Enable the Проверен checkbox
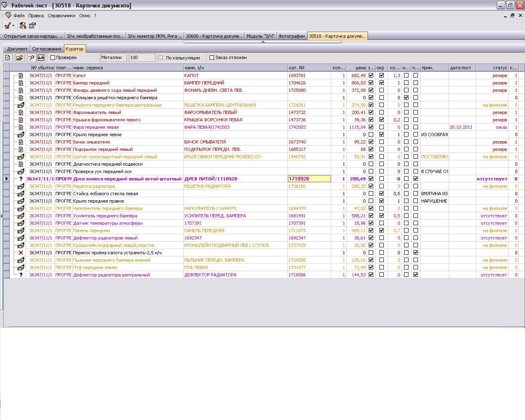Image resolution: width=525 pixels, height=420 pixels. [53, 58]
